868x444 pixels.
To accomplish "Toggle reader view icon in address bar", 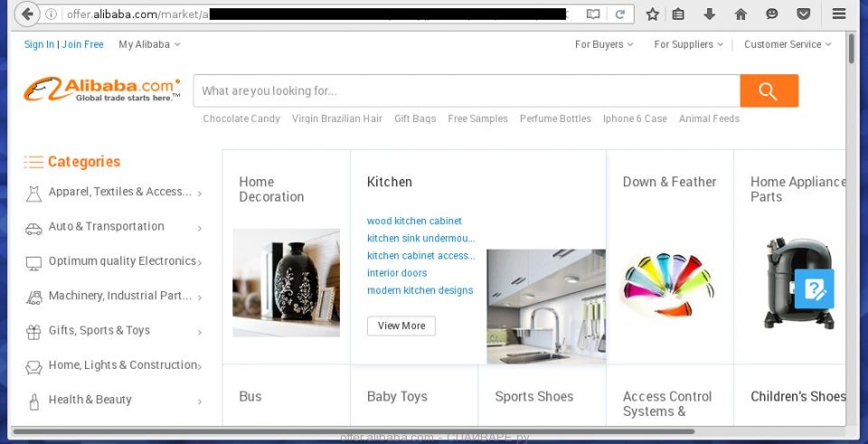I will tap(593, 14).
